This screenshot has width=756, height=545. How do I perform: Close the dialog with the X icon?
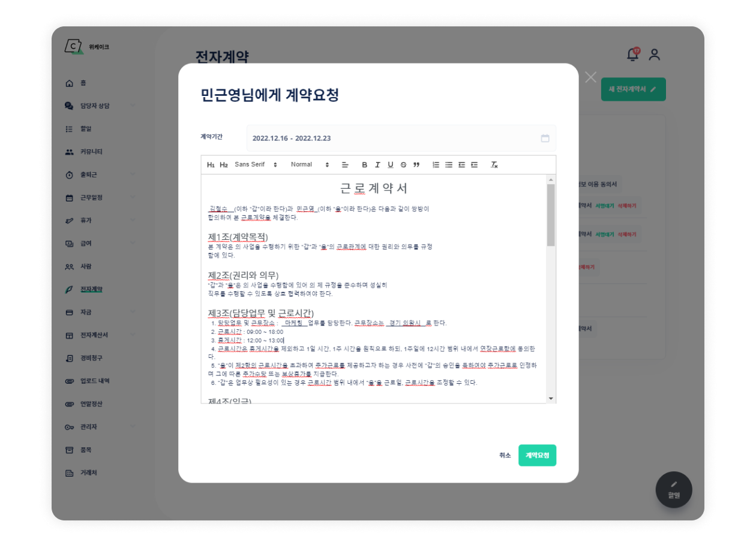coord(590,77)
